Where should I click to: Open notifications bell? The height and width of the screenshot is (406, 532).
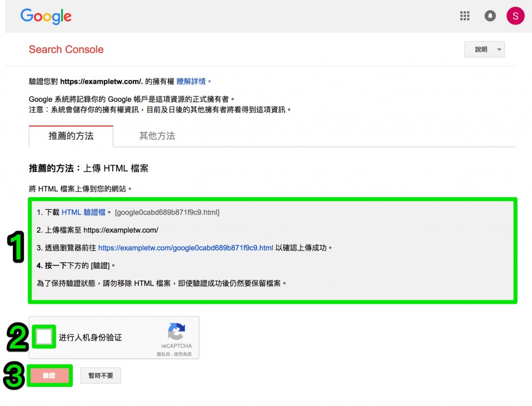point(490,16)
